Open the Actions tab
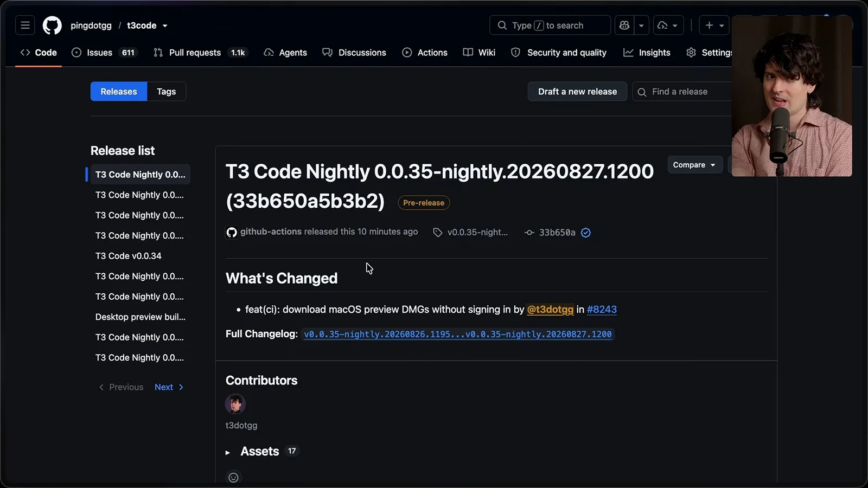This screenshot has width=868, height=488. (x=425, y=53)
